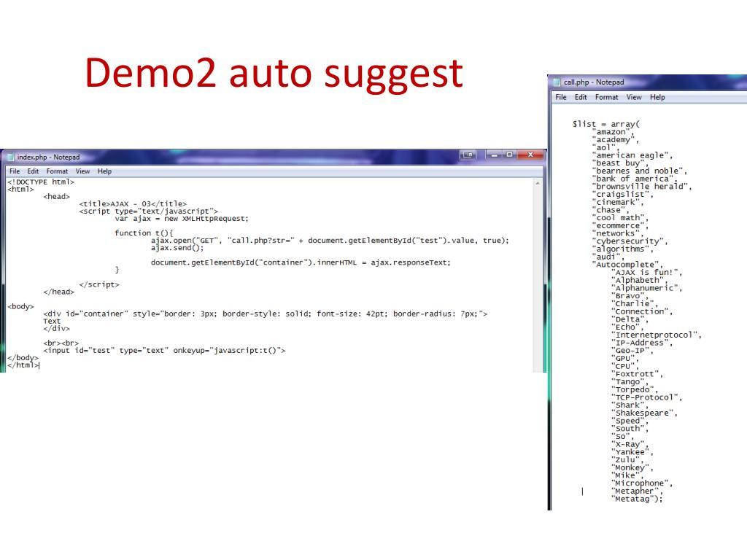747x560 pixels.
Task: Click the '<title>AJAX - 03</title>' line
Action: click(133, 204)
